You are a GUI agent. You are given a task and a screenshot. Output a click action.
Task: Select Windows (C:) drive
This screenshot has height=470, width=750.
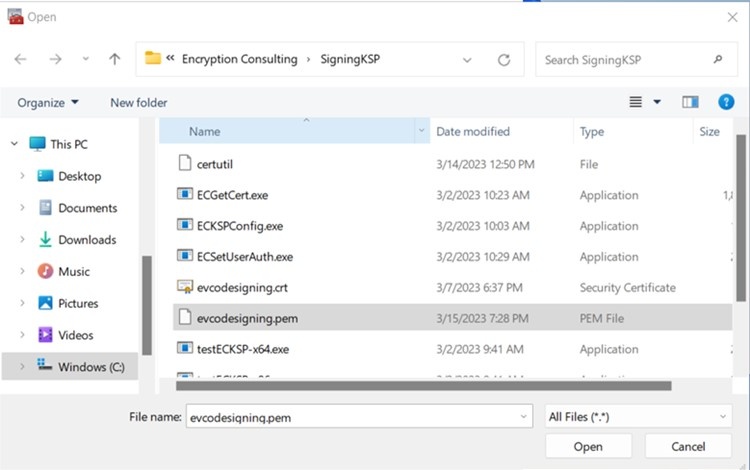point(91,367)
